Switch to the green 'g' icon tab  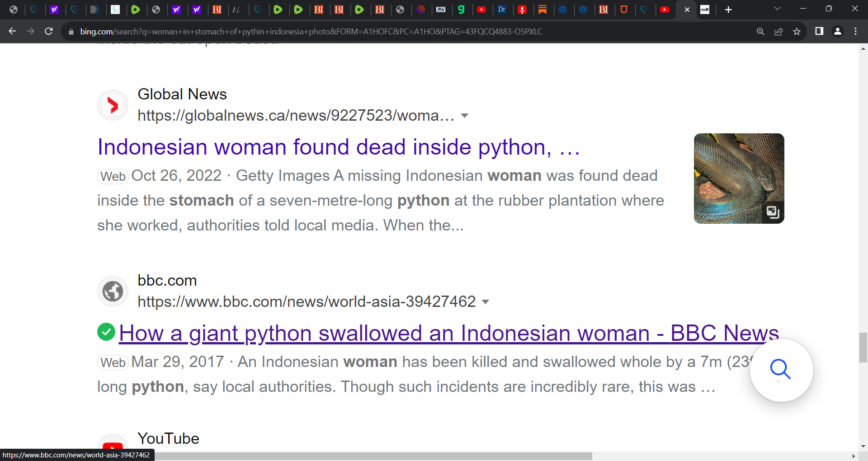tap(461, 9)
